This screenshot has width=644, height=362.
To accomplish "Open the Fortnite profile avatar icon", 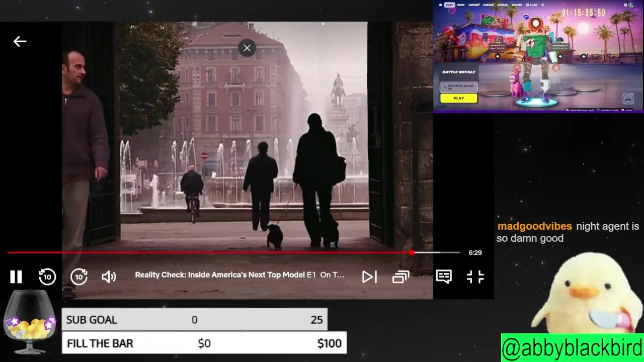I will (631, 5).
